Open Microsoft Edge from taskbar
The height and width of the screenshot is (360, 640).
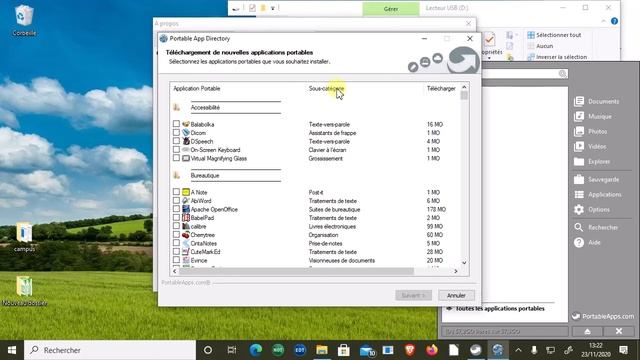pos(256,350)
